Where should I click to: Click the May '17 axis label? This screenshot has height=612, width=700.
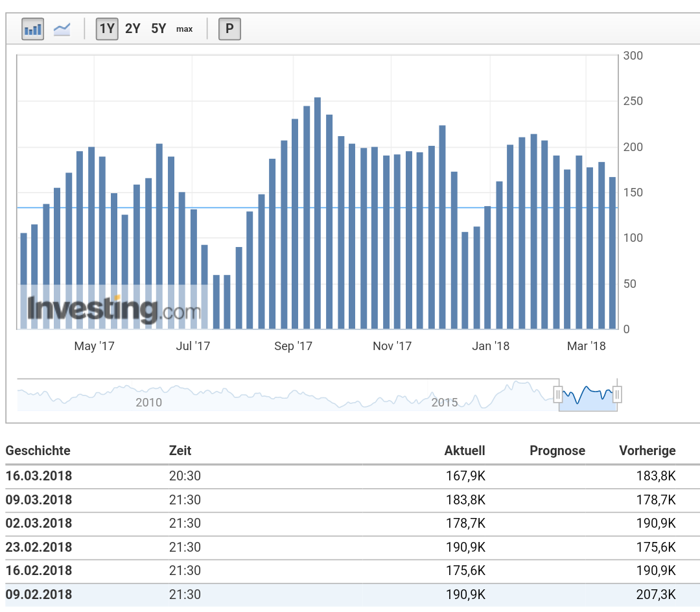pyautogui.click(x=94, y=346)
